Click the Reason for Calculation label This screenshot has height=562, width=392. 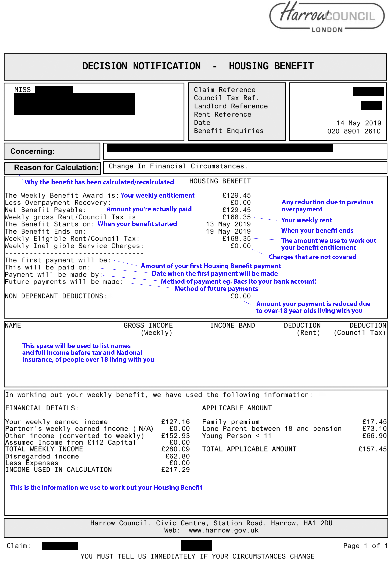(x=56, y=168)
